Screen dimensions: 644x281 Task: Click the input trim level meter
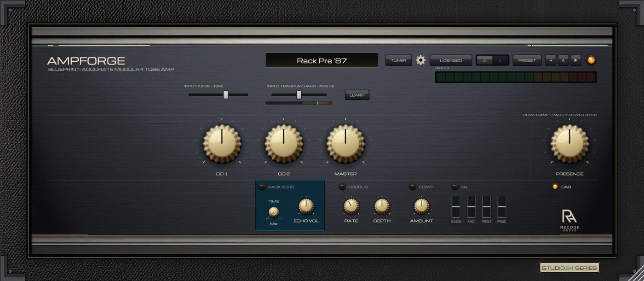(299, 103)
